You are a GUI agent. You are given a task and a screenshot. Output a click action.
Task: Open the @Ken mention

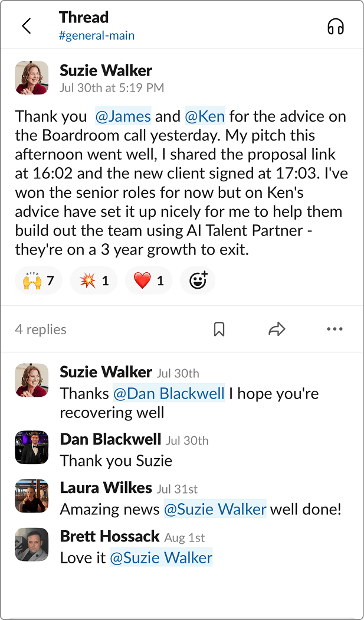coord(205,116)
